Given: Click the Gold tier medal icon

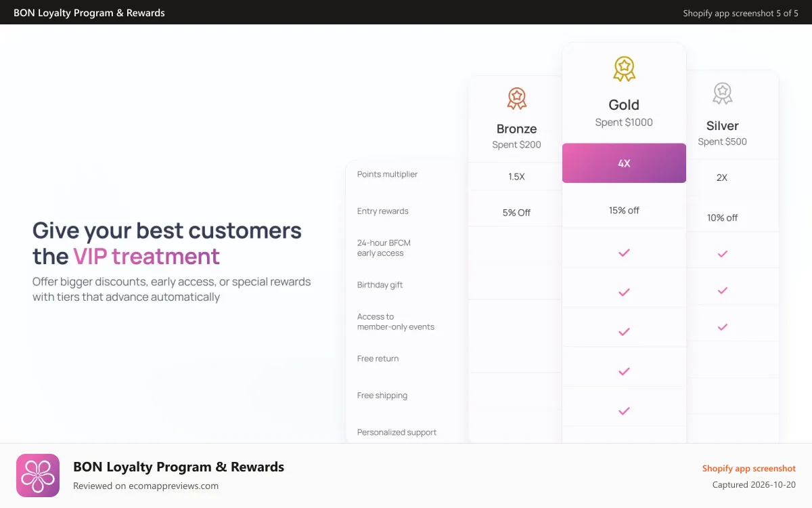Looking at the screenshot, I should (x=624, y=69).
